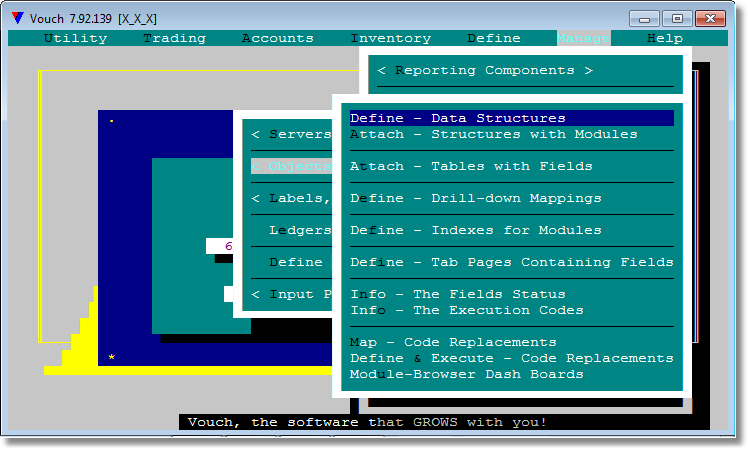The height and width of the screenshot is (450, 748).
Task: Select Define - Indexes for Modules
Action: (x=476, y=230)
